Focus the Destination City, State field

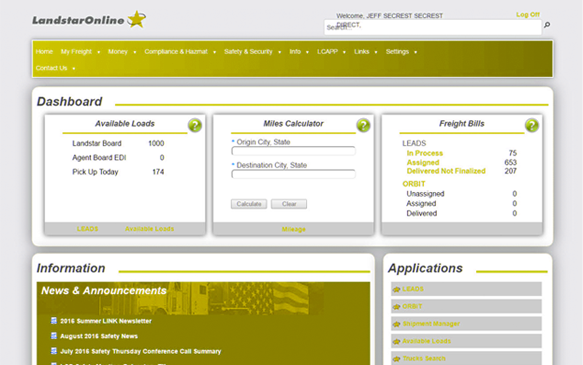point(293,174)
